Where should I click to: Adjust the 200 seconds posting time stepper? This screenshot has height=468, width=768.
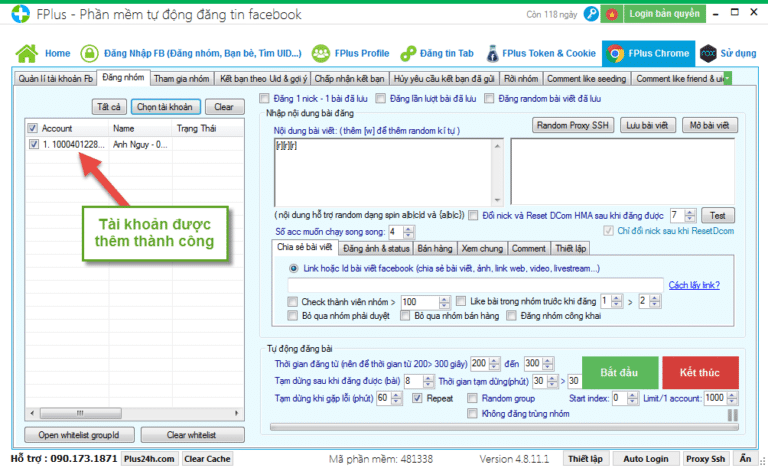click(494, 364)
